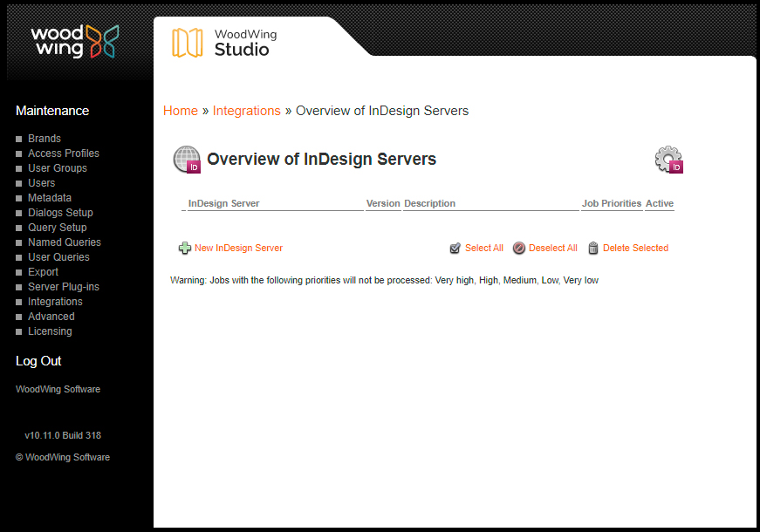The width and height of the screenshot is (760, 532).
Task: Click the Deselect All link
Action: [553, 248]
